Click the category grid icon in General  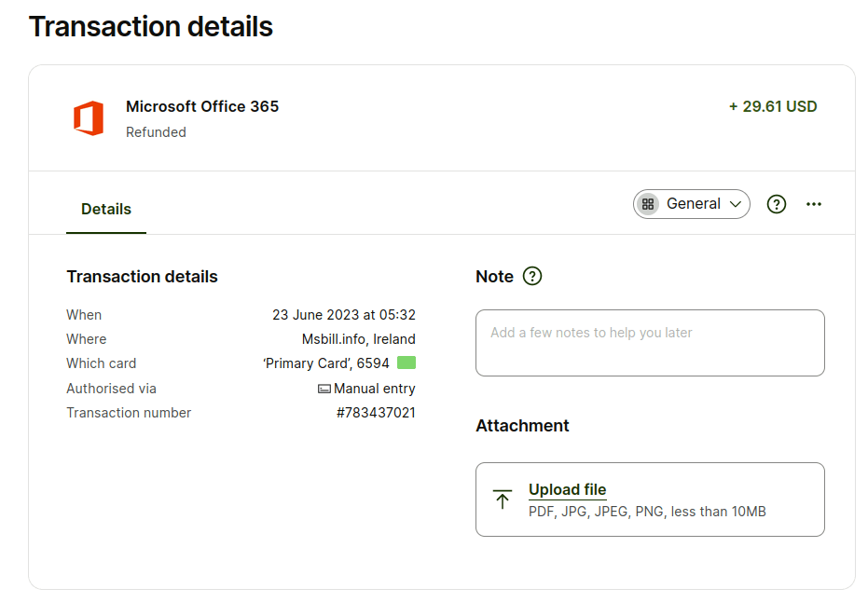click(648, 204)
